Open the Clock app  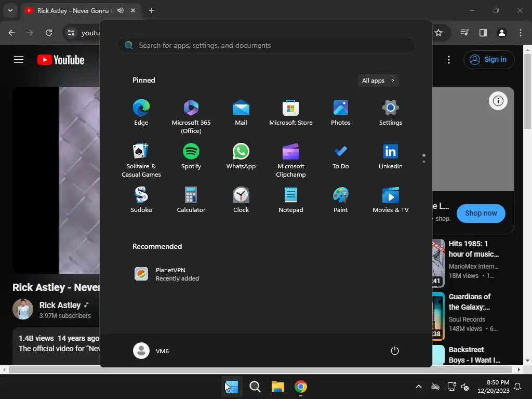point(241,200)
